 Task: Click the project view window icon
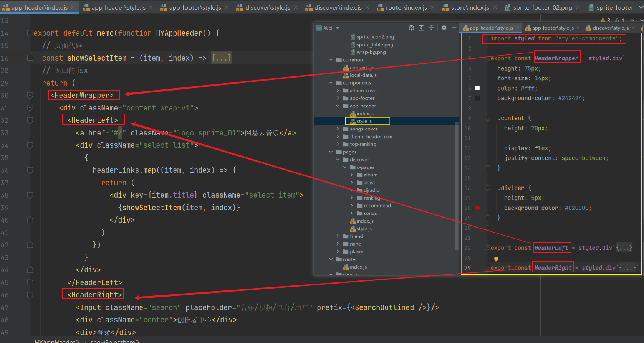tap(319, 28)
